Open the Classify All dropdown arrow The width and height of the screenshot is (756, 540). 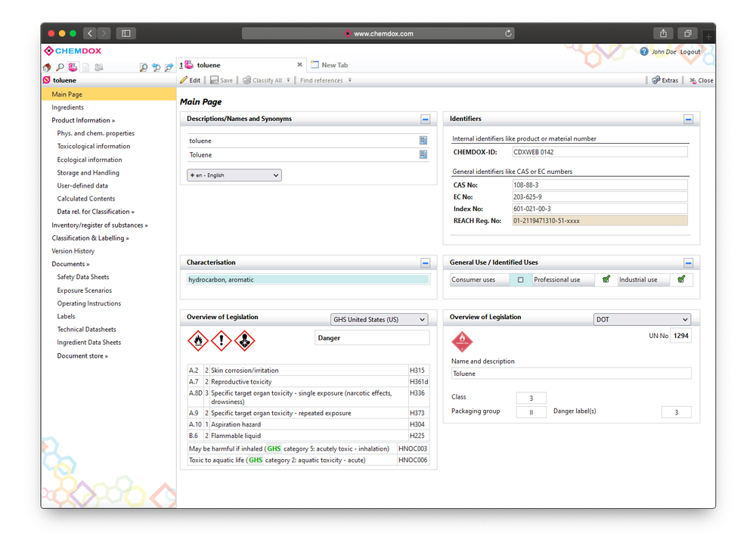tap(288, 80)
